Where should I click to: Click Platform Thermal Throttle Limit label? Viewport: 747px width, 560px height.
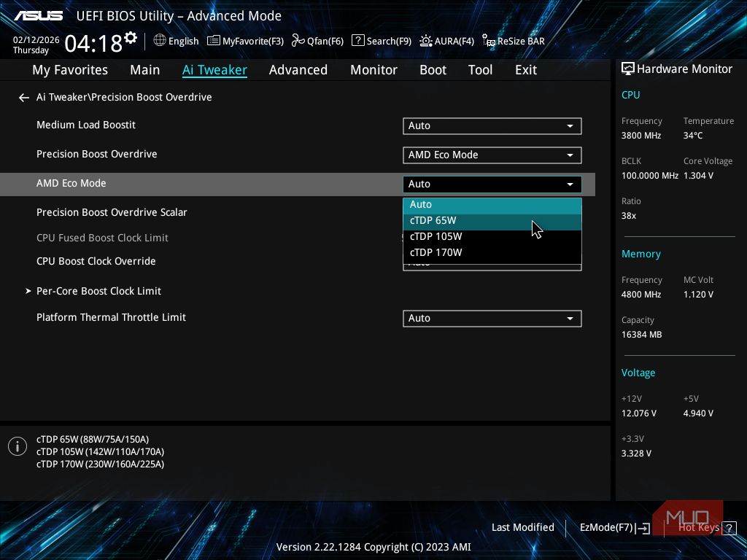tap(111, 318)
